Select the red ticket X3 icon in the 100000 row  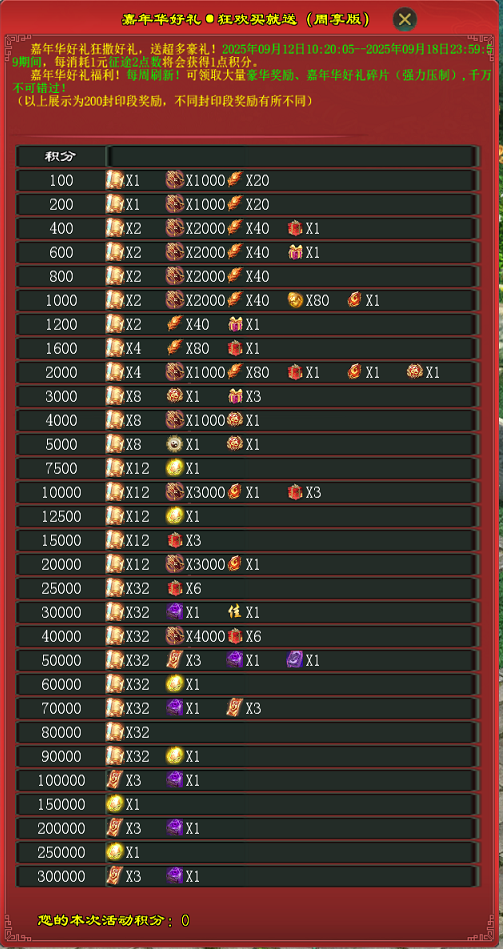[114, 780]
